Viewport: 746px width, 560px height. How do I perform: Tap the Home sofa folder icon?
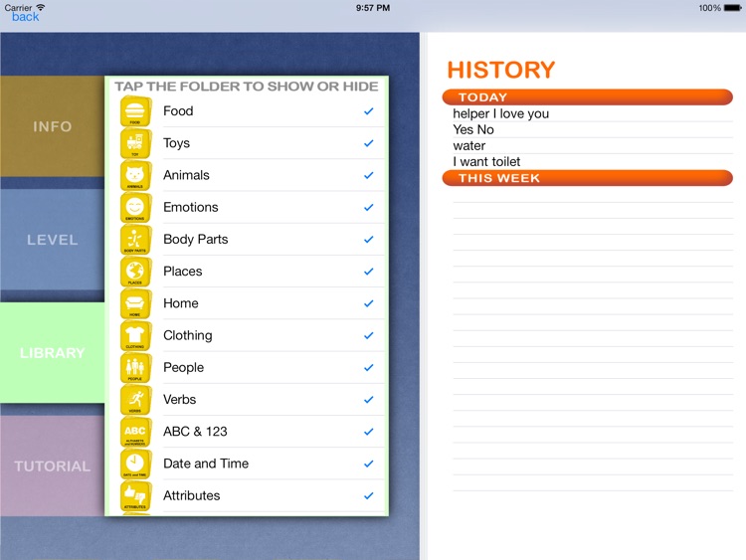tap(135, 303)
